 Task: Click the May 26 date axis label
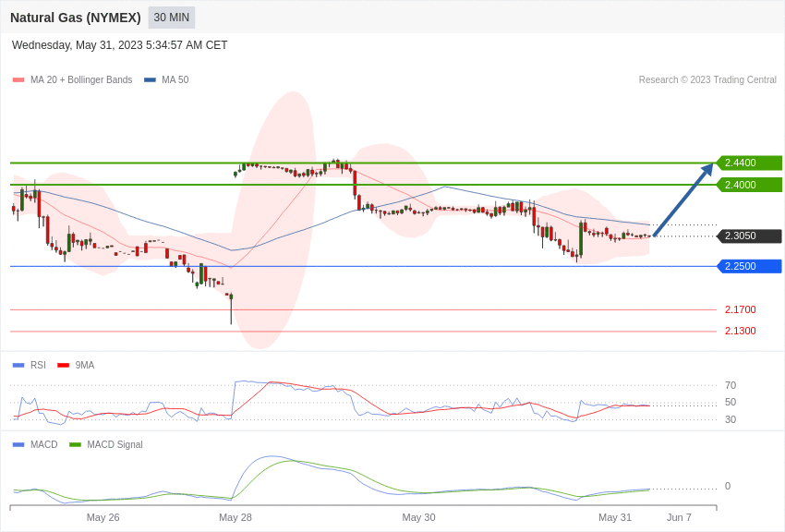(103, 517)
